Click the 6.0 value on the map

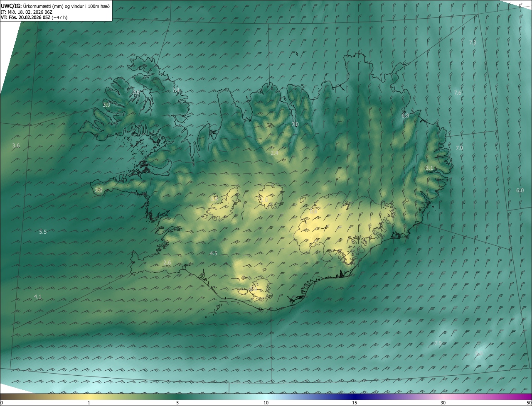tap(520, 191)
